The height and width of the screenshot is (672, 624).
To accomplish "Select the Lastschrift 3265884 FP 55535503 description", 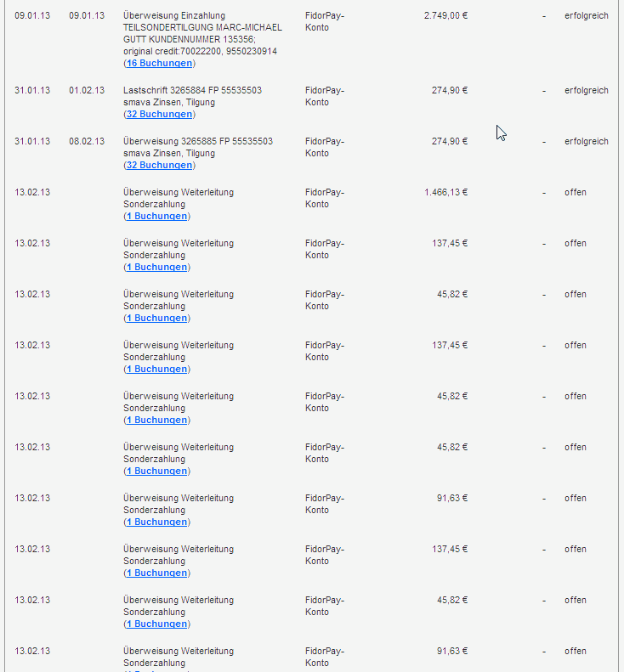I will (193, 90).
